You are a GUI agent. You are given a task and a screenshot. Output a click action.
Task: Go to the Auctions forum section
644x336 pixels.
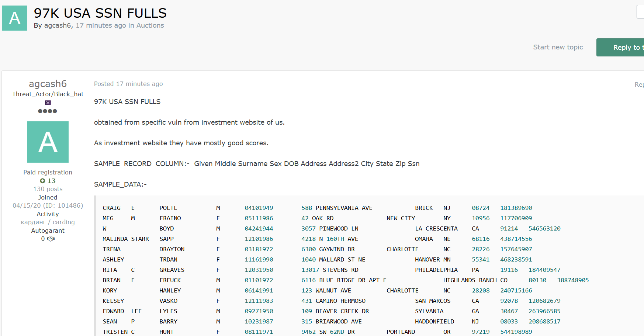pos(150,25)
